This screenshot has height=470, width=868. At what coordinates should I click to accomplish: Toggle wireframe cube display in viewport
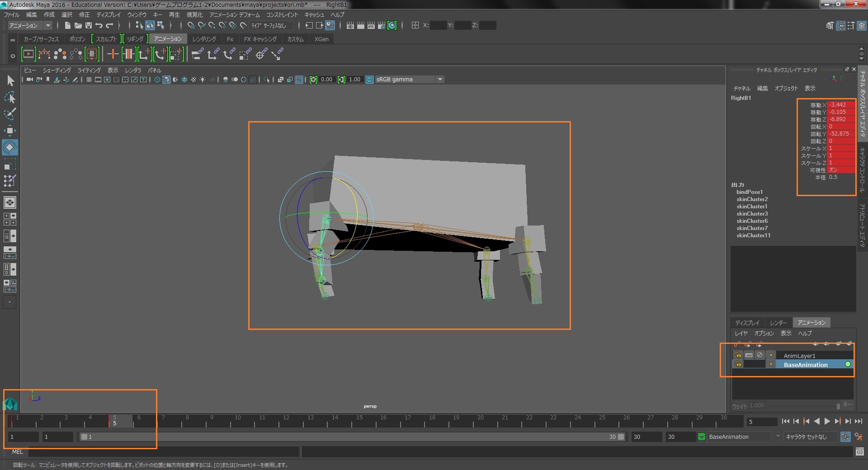[157, 80]
